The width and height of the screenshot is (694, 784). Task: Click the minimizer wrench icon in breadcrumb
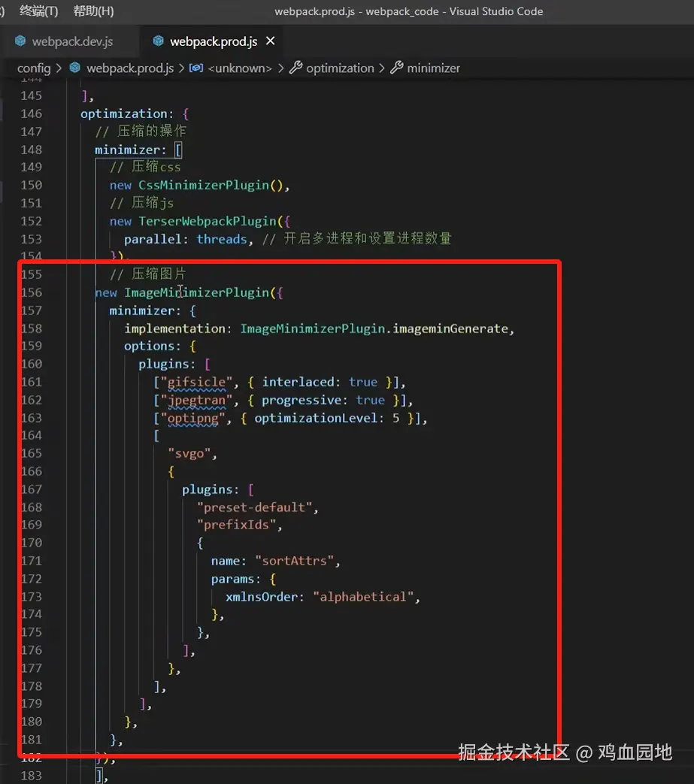pyautogui.click(x=397, y=68)
